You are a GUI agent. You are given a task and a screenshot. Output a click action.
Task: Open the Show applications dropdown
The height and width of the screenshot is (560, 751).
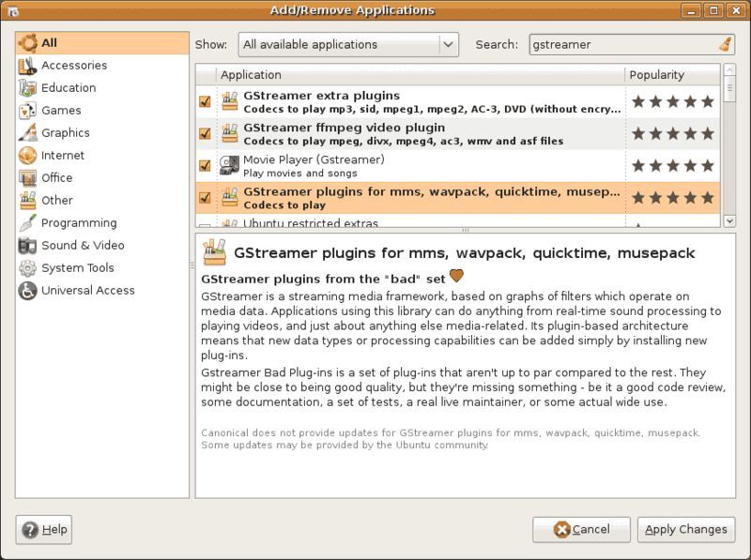[347, 44]
